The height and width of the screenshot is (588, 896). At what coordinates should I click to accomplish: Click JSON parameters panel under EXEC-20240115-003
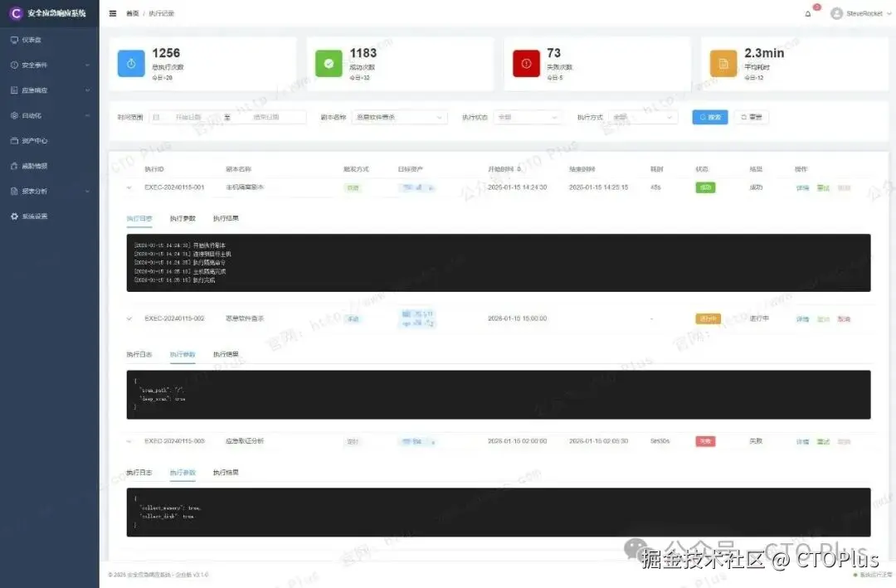point(499,512)
